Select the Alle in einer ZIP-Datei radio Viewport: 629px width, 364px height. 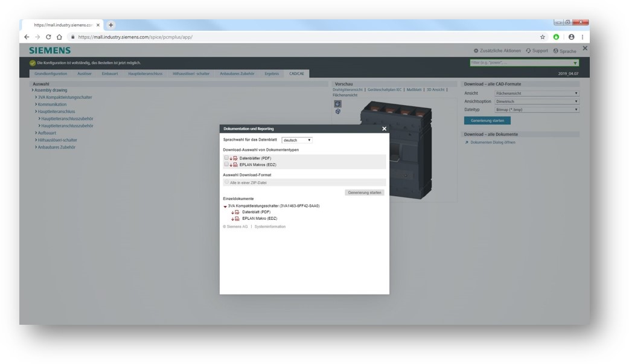point(226,182)
